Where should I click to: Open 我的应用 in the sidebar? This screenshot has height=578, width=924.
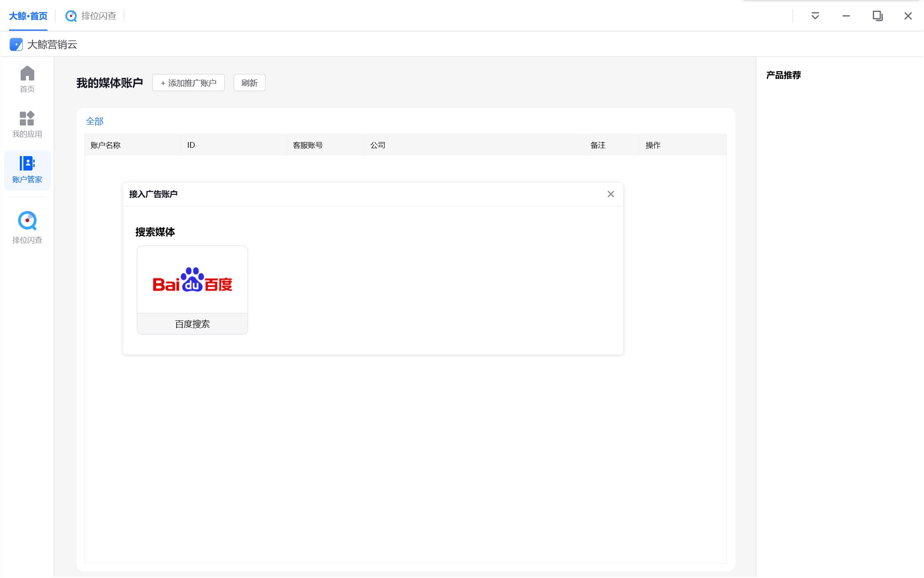(x=27, y=124)
